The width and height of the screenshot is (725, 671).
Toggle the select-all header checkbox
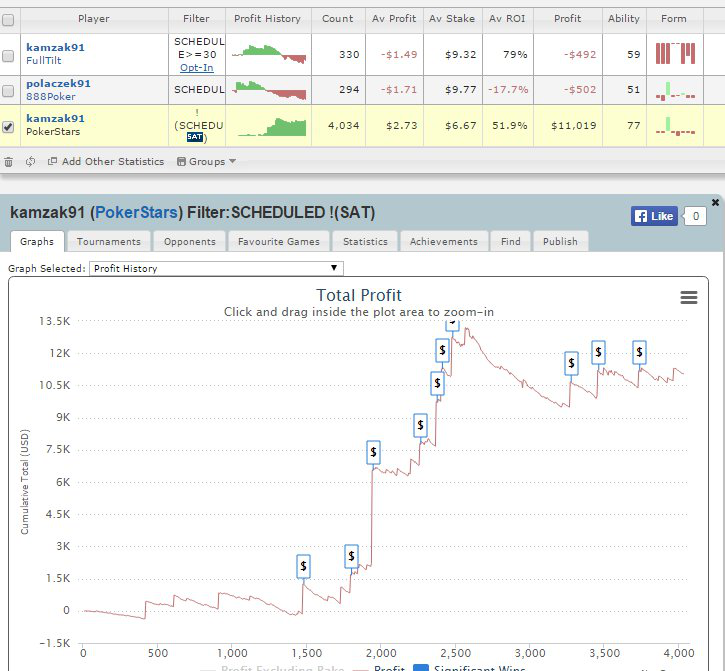coord(8,20)
